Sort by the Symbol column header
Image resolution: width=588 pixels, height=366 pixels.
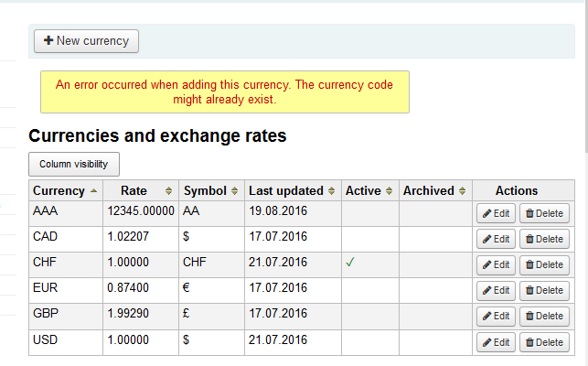coord(211,191)
